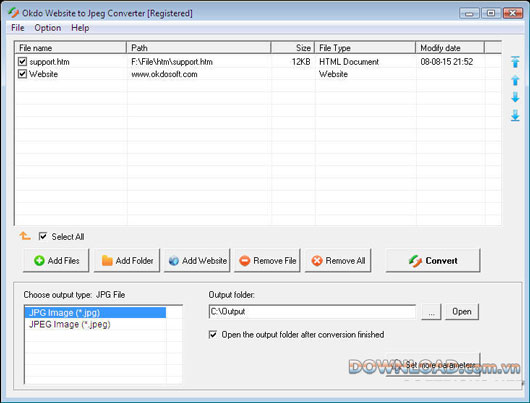The width and height of the screenshot is (530, 403).
Task: Sort by the Modify date column header
Action: tap(450, 48)
